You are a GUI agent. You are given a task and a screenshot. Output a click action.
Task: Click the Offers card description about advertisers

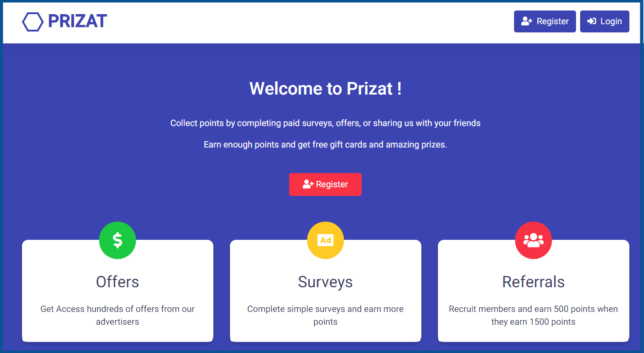click(118, 315)
